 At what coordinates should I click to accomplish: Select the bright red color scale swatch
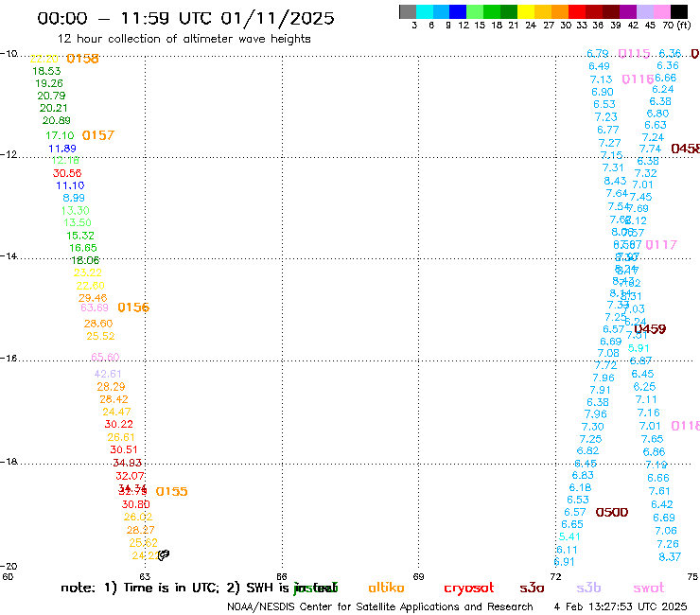[x=576, y=11]
